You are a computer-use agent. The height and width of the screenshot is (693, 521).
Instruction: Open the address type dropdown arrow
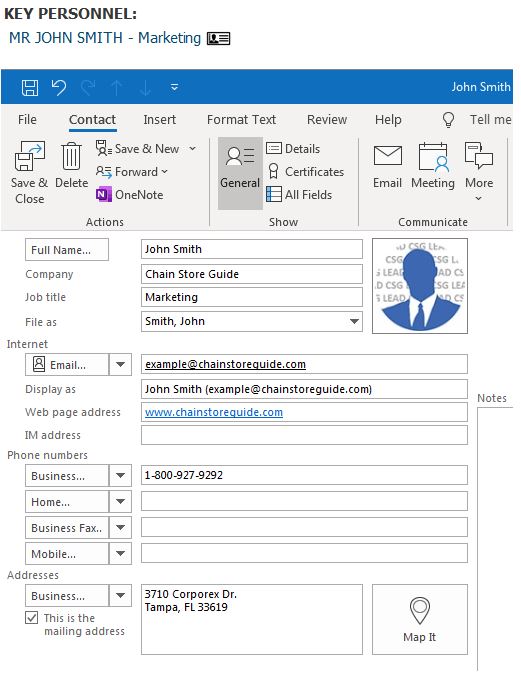point(120,596)
